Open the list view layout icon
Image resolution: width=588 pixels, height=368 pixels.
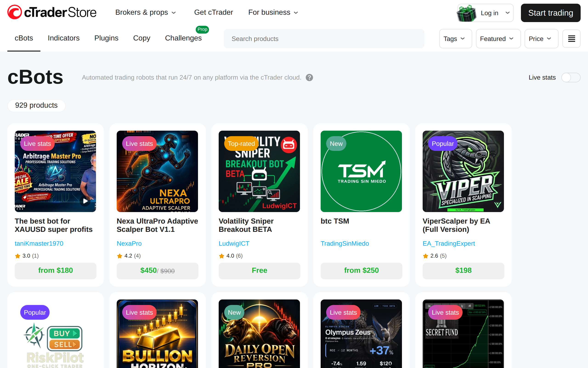pos(571,39)
